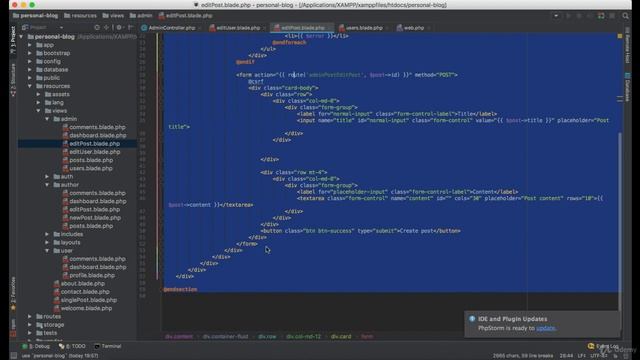Screen dimensions: 640x360
Task: Collapse the resources folder
Action: pyautogui.click(x=30, y=86)
